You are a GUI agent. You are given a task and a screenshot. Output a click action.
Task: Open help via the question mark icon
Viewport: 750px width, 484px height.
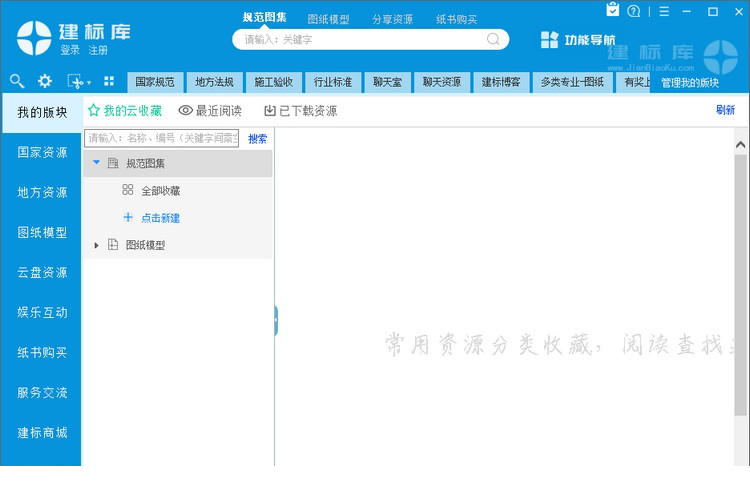tap(634, 12)
